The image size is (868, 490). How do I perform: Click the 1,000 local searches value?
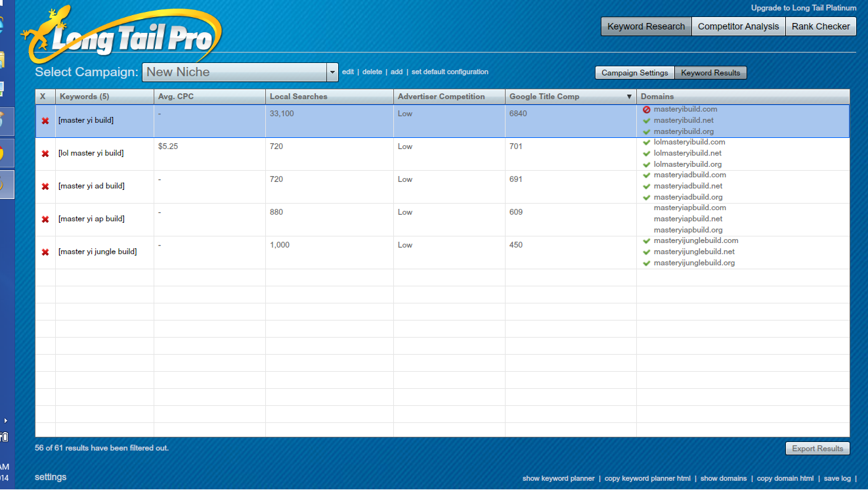coord(280,245)
